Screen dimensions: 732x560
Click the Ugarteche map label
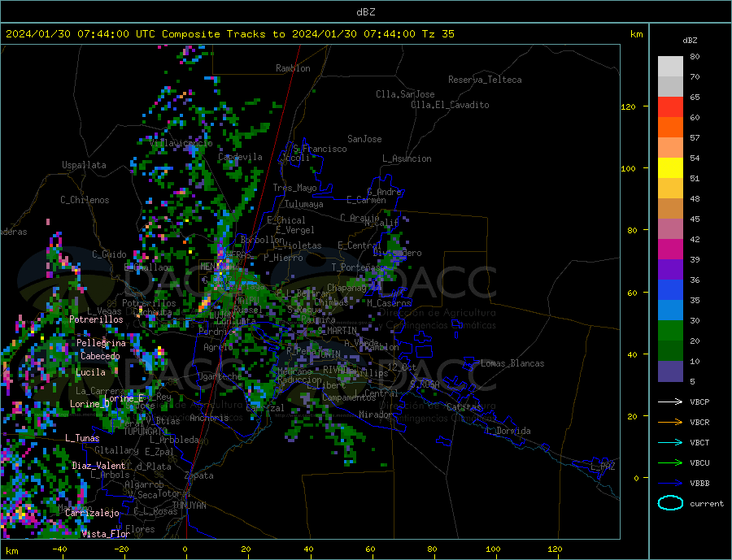point(220,376)
